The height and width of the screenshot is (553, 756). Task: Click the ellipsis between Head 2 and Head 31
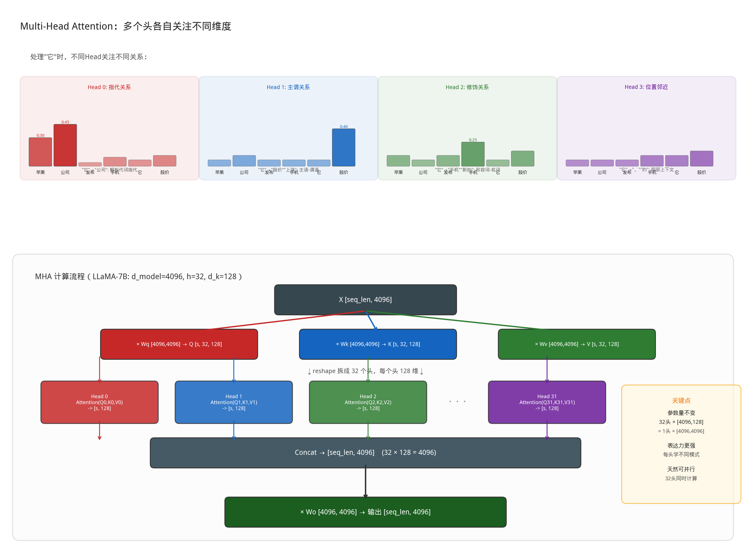pos(457,401)
